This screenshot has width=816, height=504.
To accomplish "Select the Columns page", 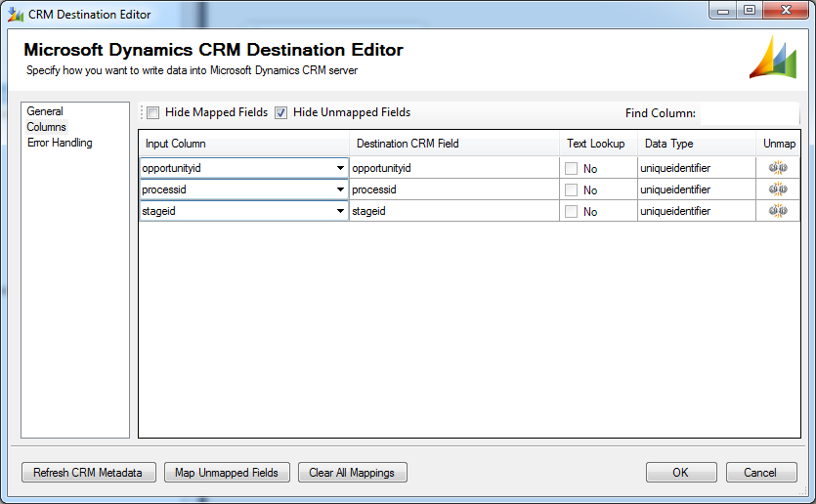I will click(46, 127).
